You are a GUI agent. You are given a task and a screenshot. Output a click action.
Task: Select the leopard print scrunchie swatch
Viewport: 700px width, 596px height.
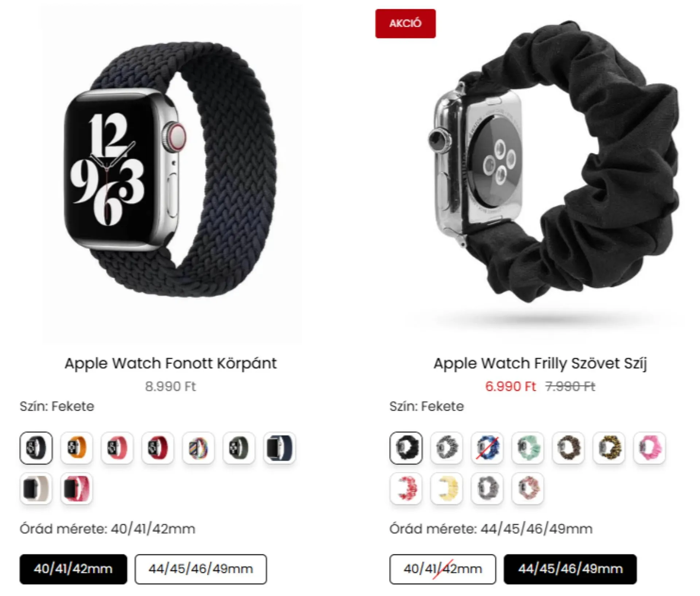click(609, 448)
